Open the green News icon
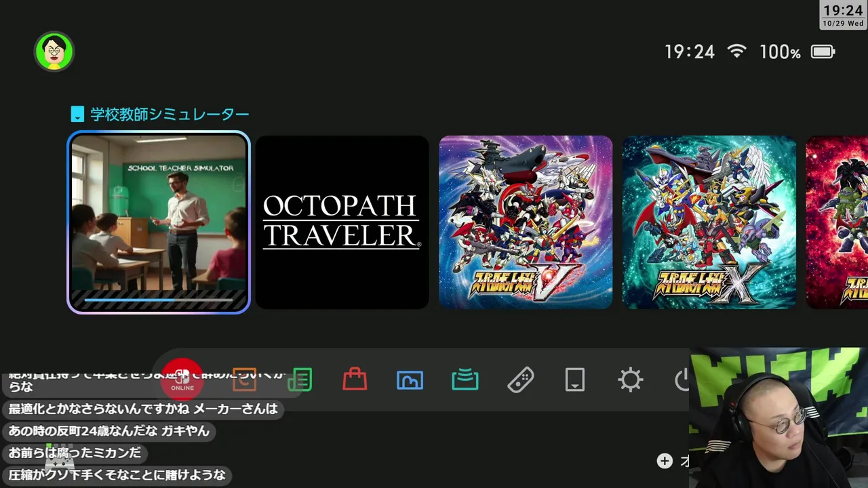Image resolution: width=868 pixels, height=488 pixels. pyautogui.click(x=300, y=380)
